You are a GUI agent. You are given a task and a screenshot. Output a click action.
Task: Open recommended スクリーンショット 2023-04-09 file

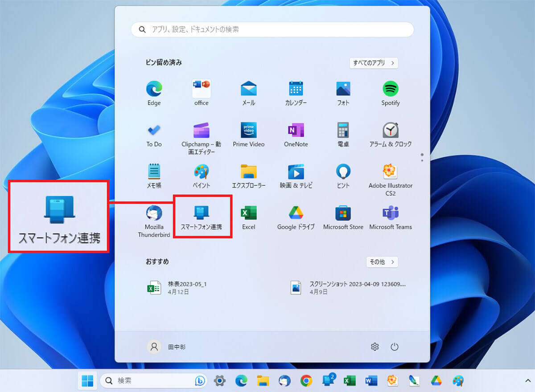pos(348,287)
